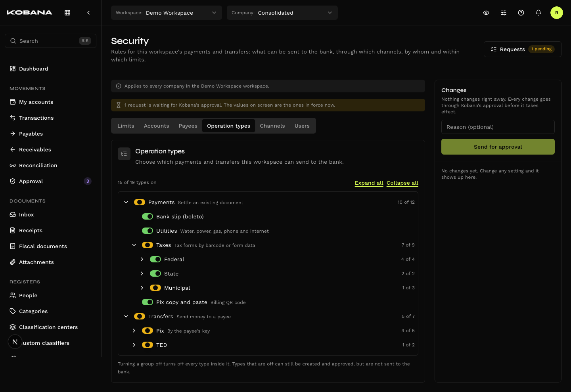This screenshot has width=571, height=392.
Task: Open the help question mark icon
Action: pyautogui.click(x=521, y=13)
